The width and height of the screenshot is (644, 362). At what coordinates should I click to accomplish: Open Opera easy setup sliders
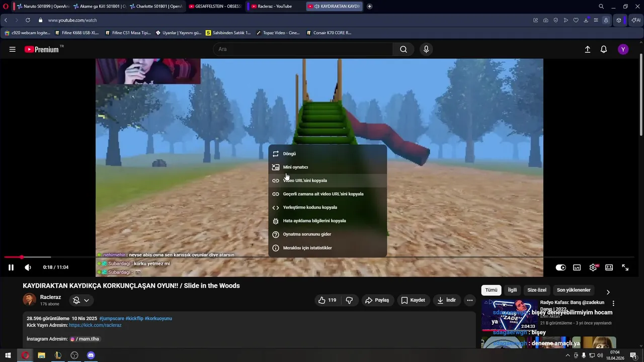596,20
